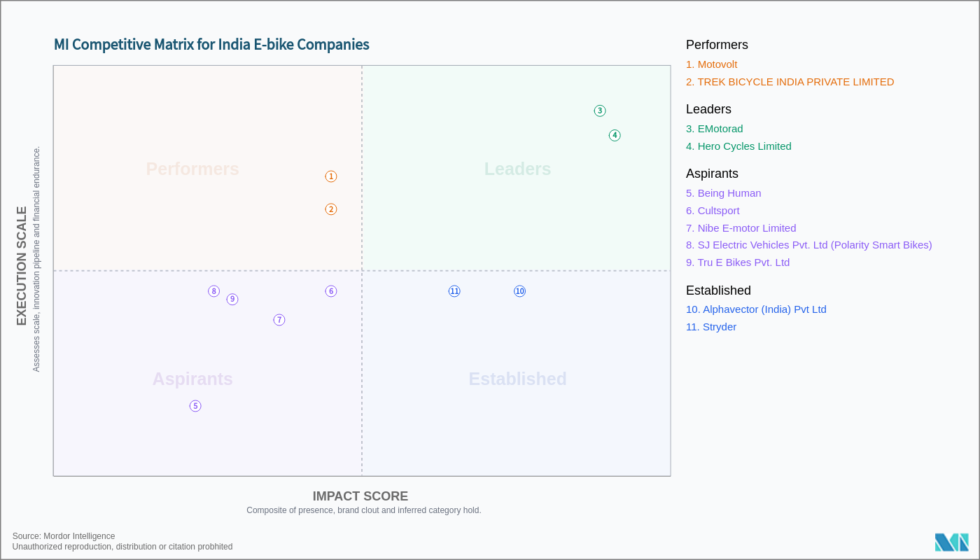Select TREK BICYCLE INDIA PRIVATE LIMITED legend entry
The height and width of the screenshot is (560, 980).
(x=790, y=82)
